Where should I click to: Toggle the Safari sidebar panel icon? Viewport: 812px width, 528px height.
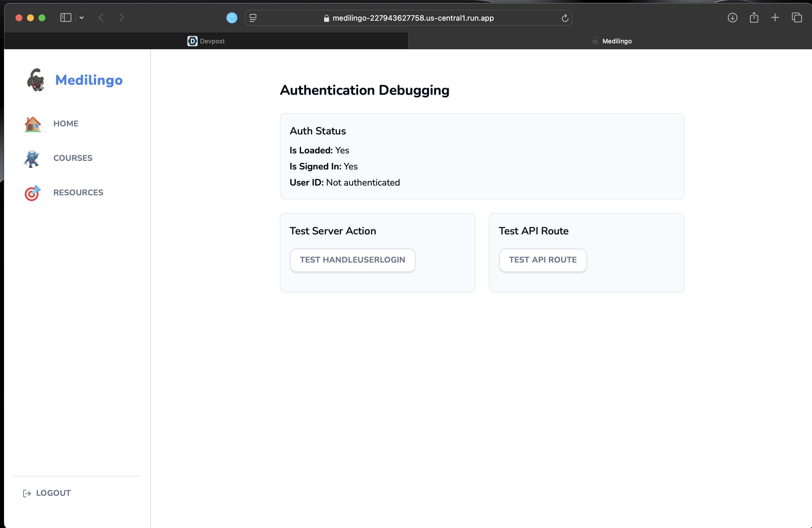pyautogui.click(x=66, y=18)
